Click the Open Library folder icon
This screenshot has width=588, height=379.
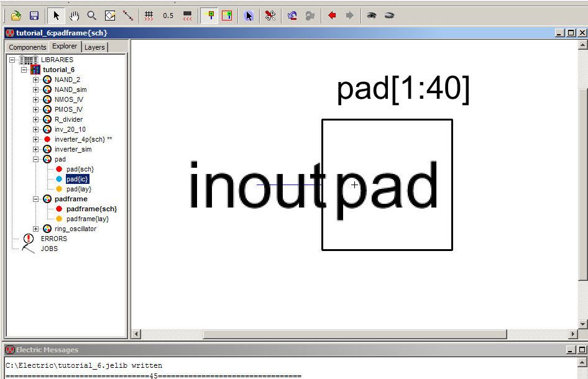16,16
